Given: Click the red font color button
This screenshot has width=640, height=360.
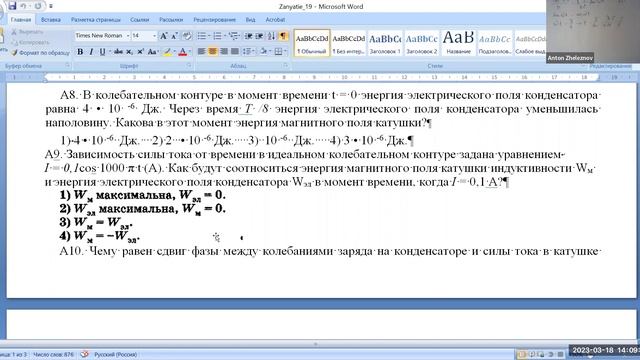Looking at the screenshot, I should (x=182, y=52).
